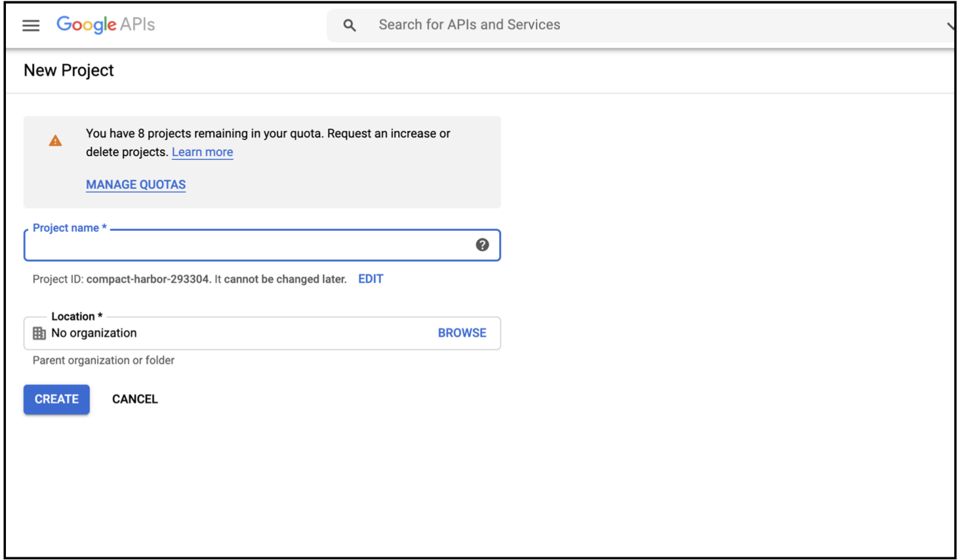This screenshot has width=960, height=560.
Task: Open the Learn more link
Action: (x=202, y=152)
